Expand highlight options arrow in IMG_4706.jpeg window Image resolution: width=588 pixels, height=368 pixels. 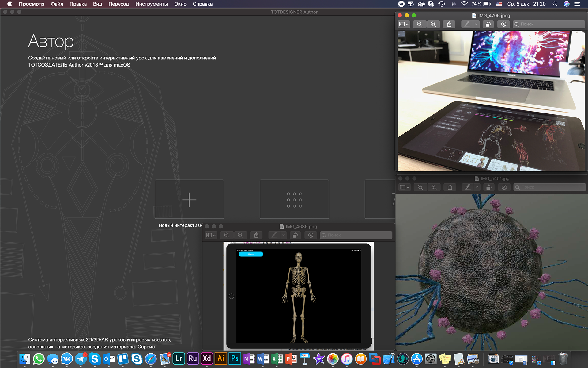pyautogui.click(x=476, y=24)
